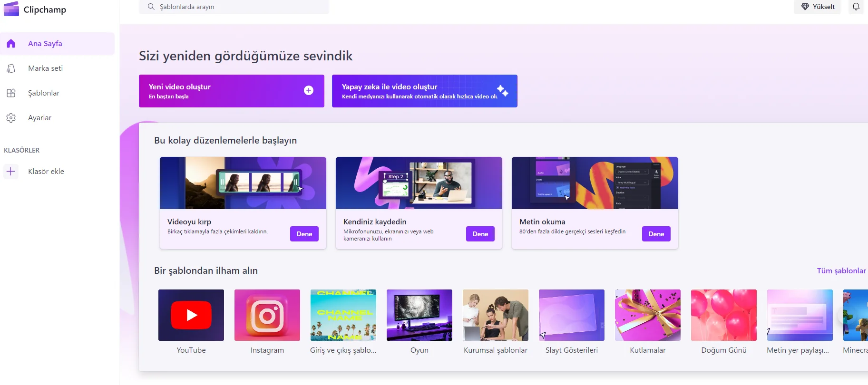The width and height of the screenshot is (868, 385).
Task: Click Dene on Videoyu kırp card
Action: 304,234
